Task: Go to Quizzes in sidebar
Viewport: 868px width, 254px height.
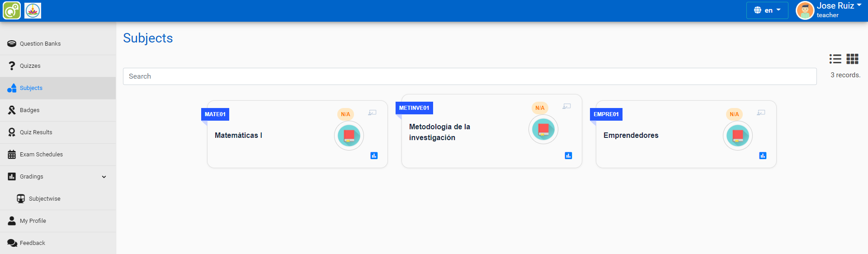Action: [x=30, y=66]
